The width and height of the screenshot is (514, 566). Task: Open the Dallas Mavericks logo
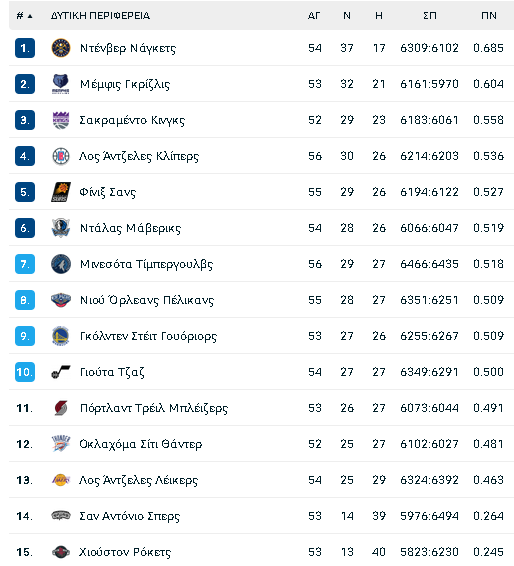click(x=61, y=228)
